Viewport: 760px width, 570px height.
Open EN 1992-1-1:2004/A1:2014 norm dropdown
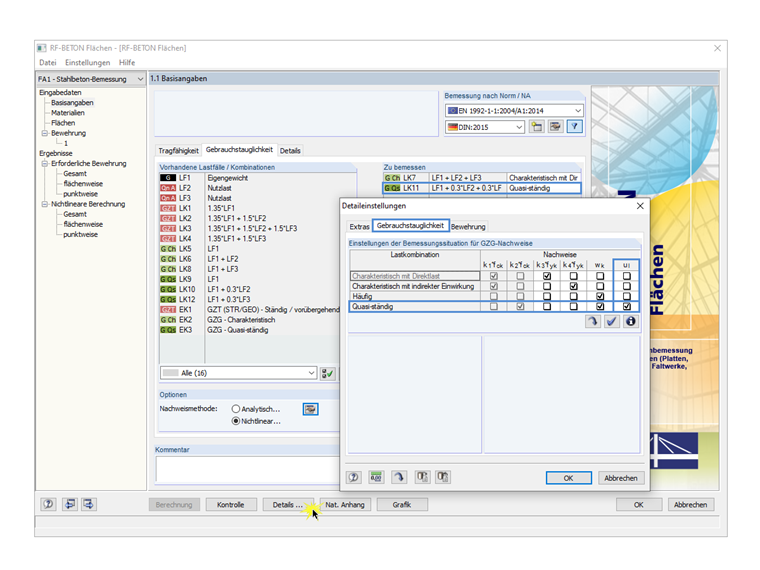tap(578, 111)
